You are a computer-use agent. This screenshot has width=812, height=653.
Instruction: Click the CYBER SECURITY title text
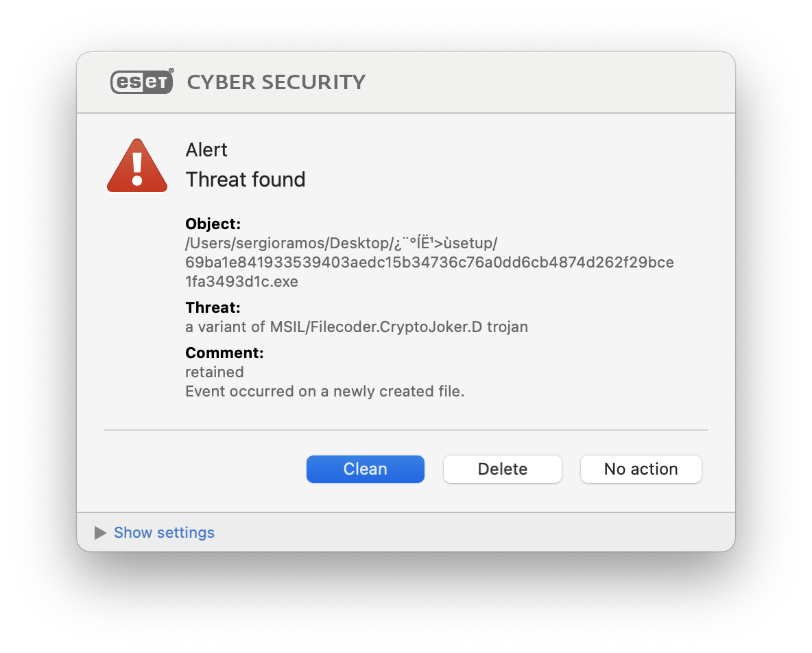click(x=276, y=82)
